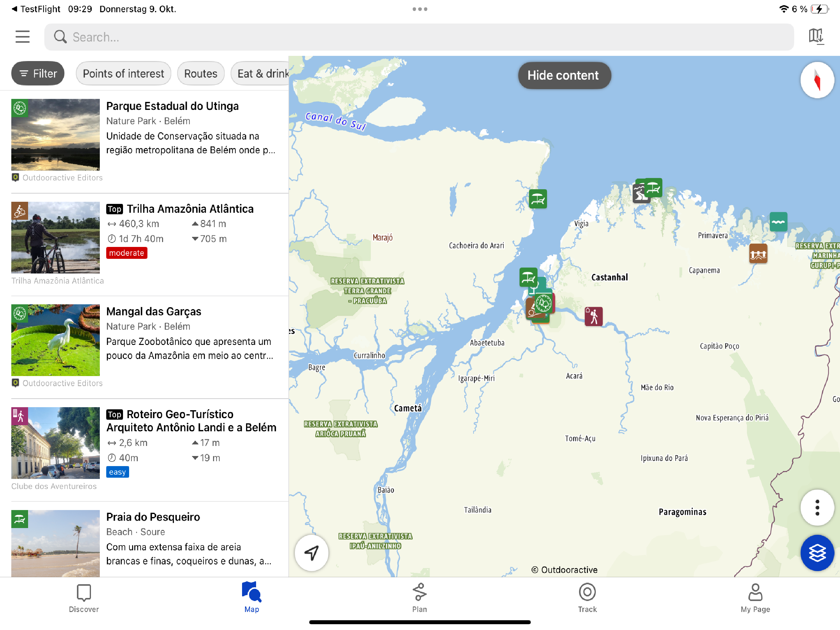The width and height of the screenshot is (840, 630).
Task: Center map on my location arrow
Action: (311, 552)
